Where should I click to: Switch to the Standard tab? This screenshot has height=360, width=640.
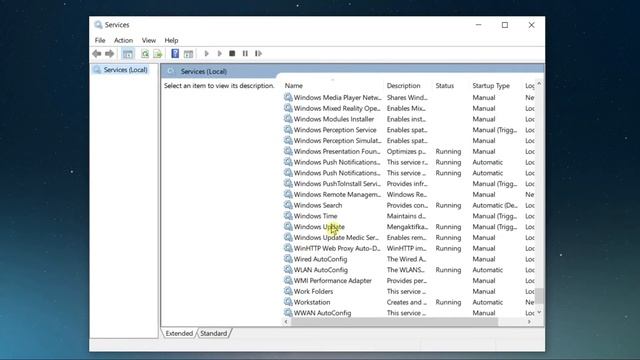click(x=213, y=333)
